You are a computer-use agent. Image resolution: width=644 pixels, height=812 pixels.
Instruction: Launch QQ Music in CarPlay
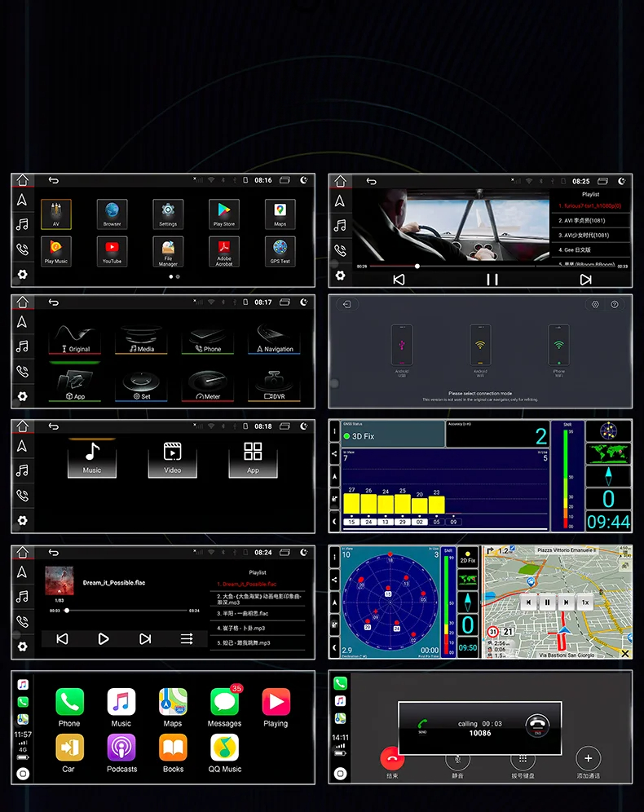[225, 753]
